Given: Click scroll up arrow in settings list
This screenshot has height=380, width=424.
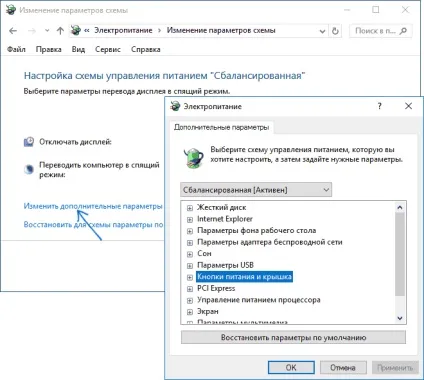Looking at the screenshot, I should 400,207.
